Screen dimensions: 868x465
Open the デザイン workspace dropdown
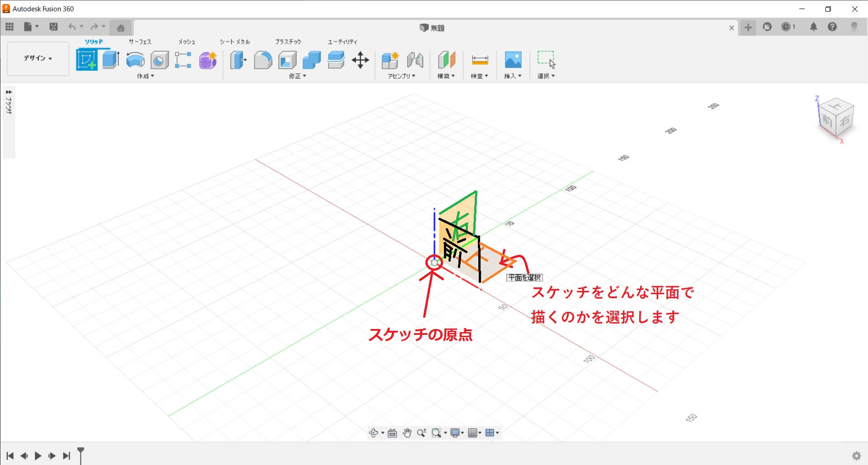pos(38,58)
